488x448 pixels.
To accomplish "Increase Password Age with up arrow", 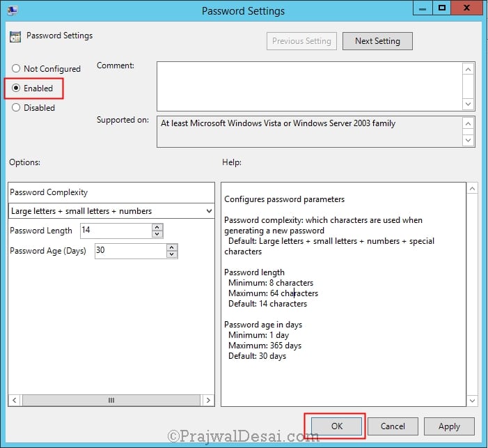I will pyautogui.click(x=172, y=247).
